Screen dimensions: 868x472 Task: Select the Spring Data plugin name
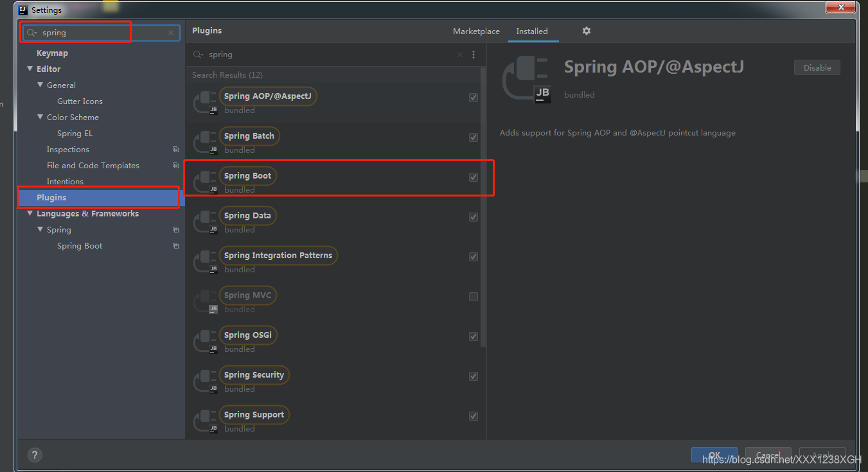pyautogui.click(x=247, y=216)
